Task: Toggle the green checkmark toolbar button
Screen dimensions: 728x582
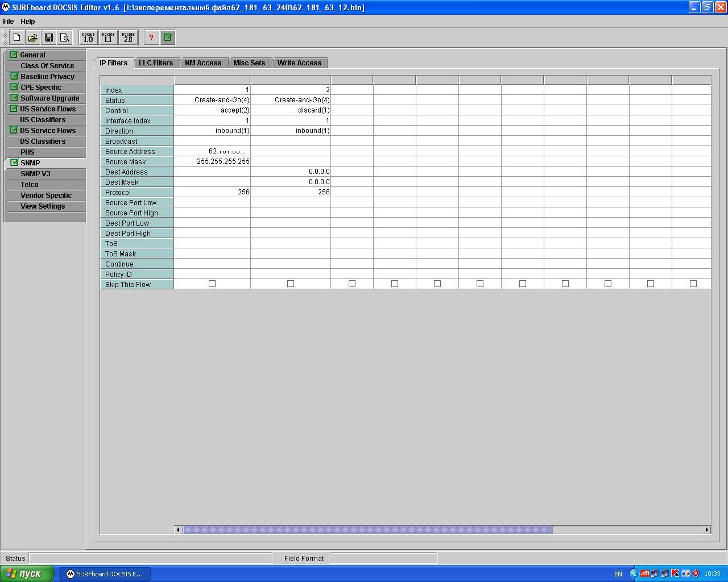Action: pos(168,38)
